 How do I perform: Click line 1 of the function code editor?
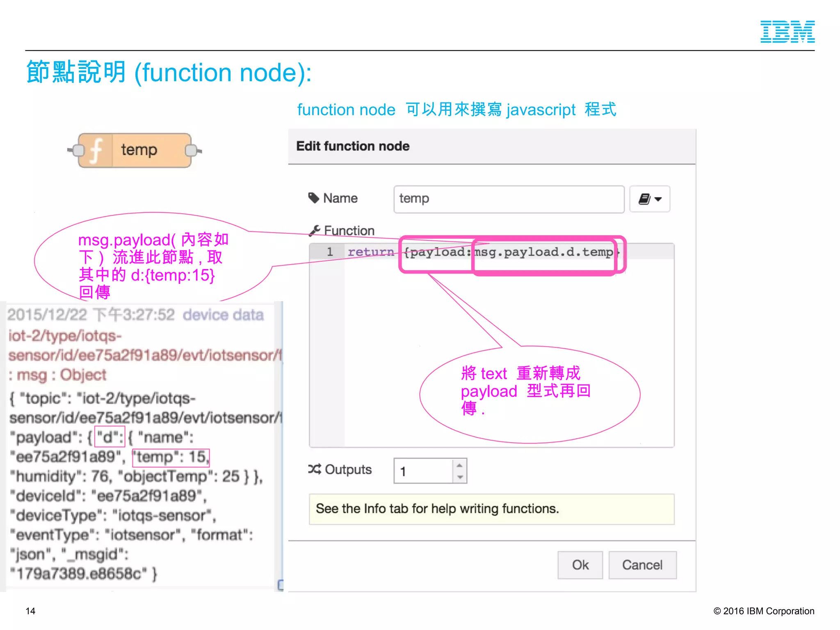509,251
